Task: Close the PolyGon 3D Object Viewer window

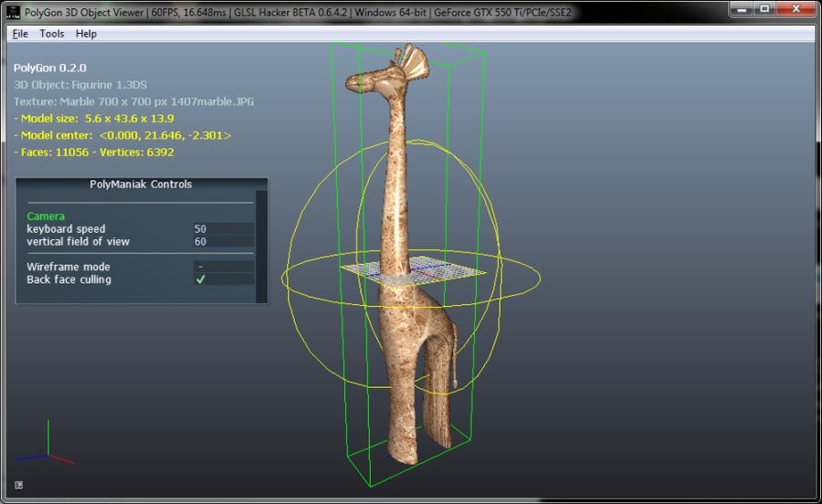Action: pos(797,9)
